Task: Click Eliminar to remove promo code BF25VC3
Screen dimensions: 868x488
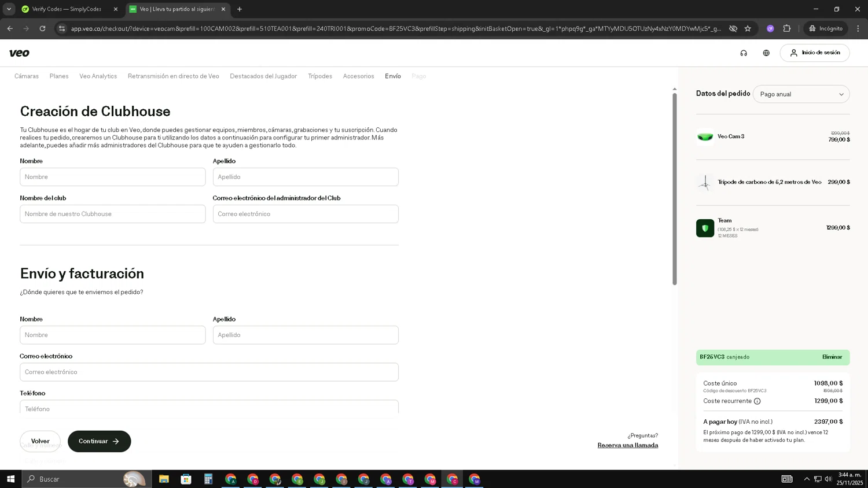Action: [832, 357]
